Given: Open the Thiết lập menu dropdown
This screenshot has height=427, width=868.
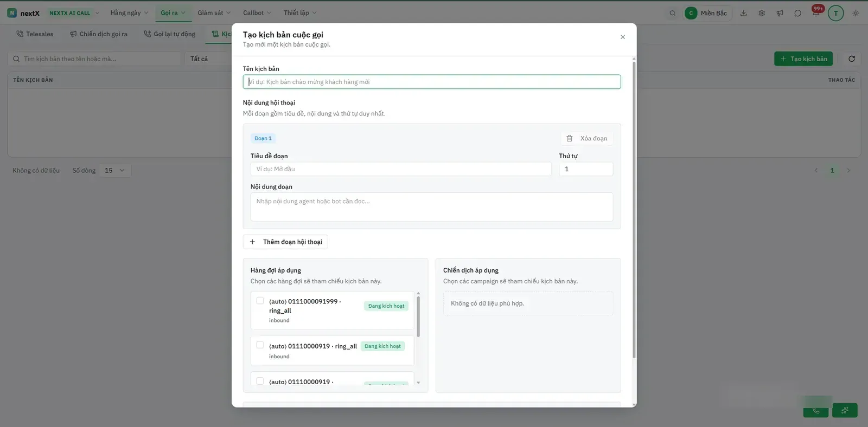Looking at the screenshot, I should 299,13.
